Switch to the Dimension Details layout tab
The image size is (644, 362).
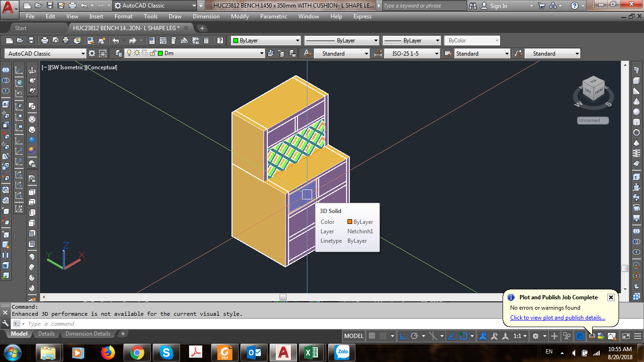88,334
